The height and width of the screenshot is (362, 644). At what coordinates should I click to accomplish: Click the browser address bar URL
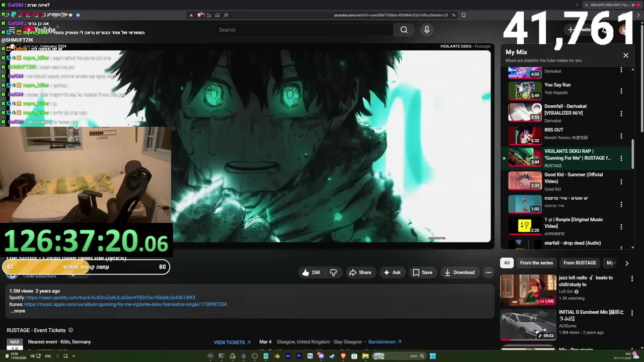391,15
